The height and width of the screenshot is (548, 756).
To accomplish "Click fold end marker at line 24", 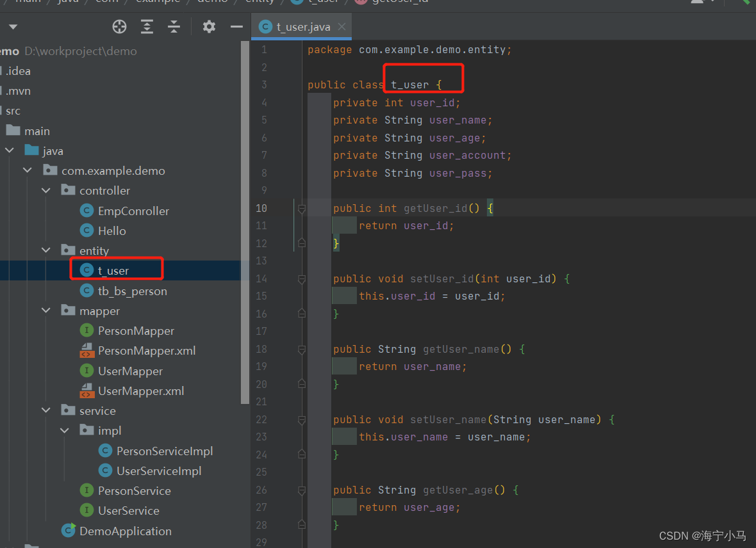I will click(302, 454).
